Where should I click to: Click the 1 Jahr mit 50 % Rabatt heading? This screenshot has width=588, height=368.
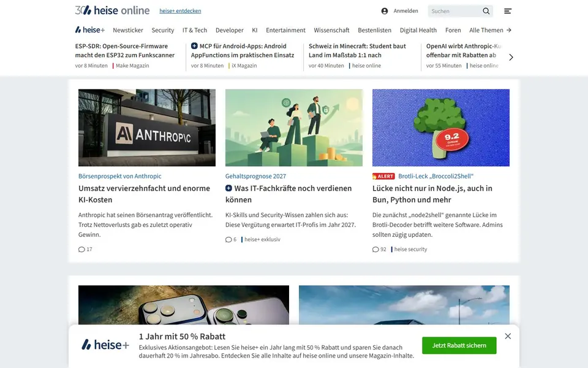click(x=183, y=337)
